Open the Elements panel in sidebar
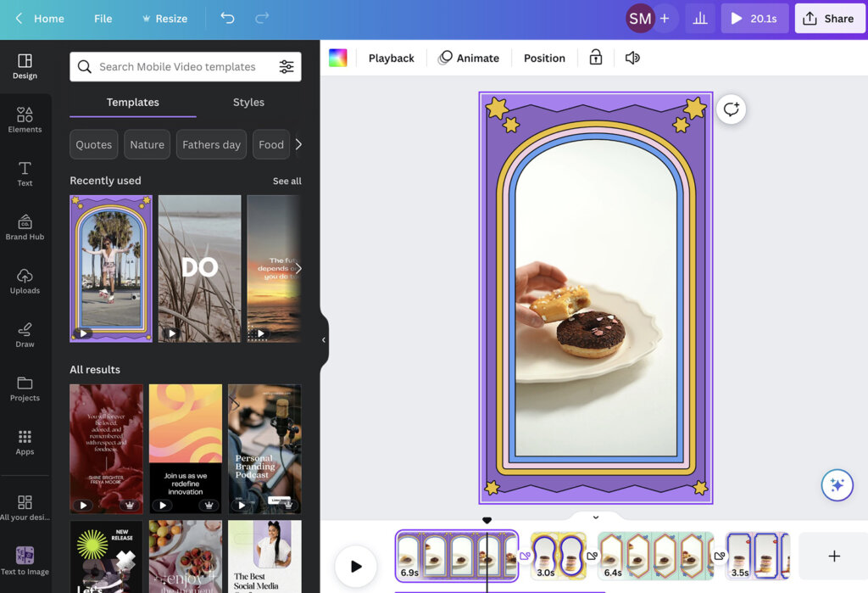The width and height of the screenshot is (868, 593). tap(25, 119)
